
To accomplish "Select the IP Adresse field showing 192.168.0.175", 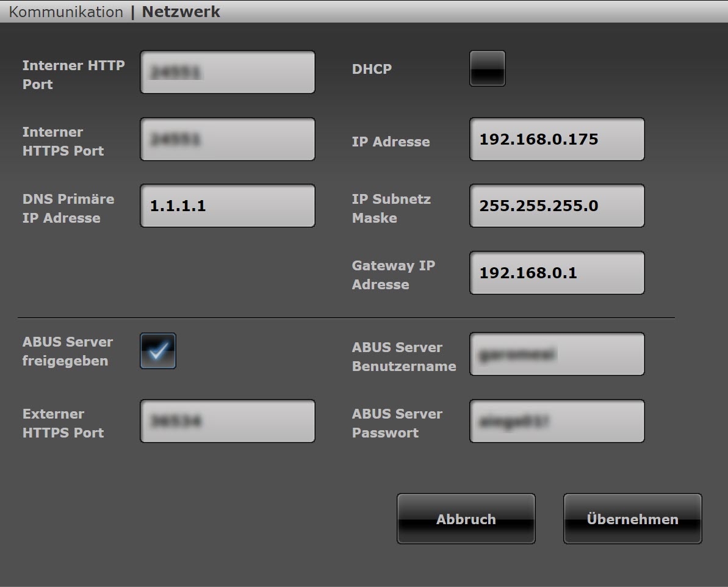I will (557, 139).
